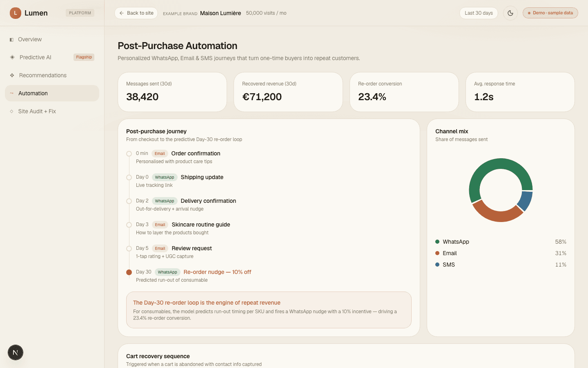Select the Review request timeline node

pos(129,249)
